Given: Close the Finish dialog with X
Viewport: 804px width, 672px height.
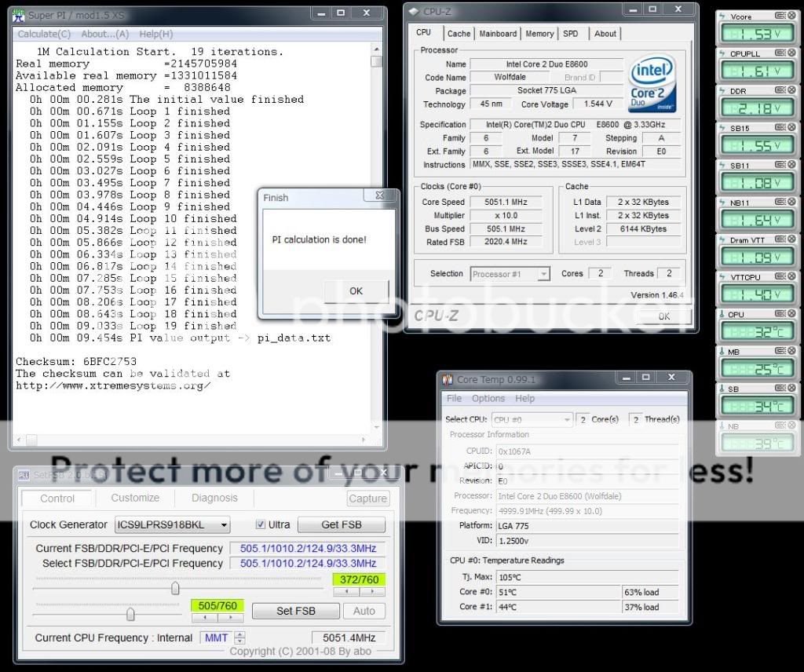Looking at the screenshot, I should click(380, 195).
